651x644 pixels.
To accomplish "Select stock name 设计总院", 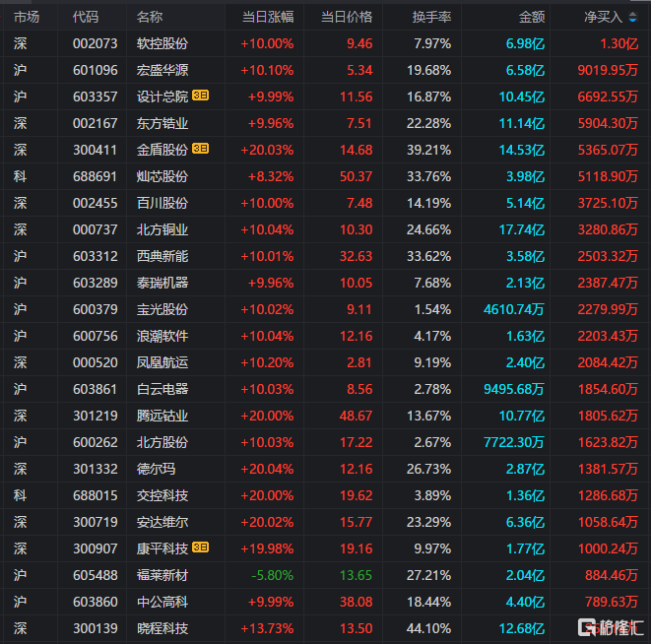I will click(x=163, y=97).
